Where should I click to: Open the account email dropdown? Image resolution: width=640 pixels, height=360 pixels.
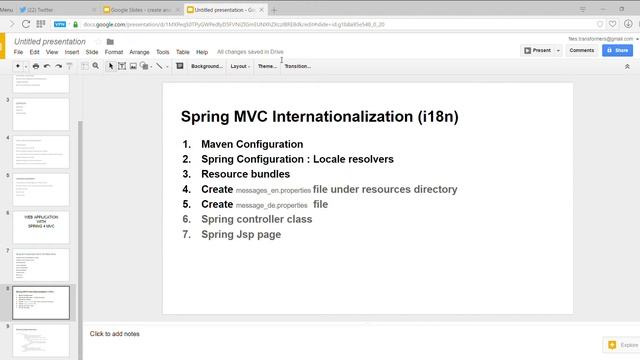(x=603, y=39)
